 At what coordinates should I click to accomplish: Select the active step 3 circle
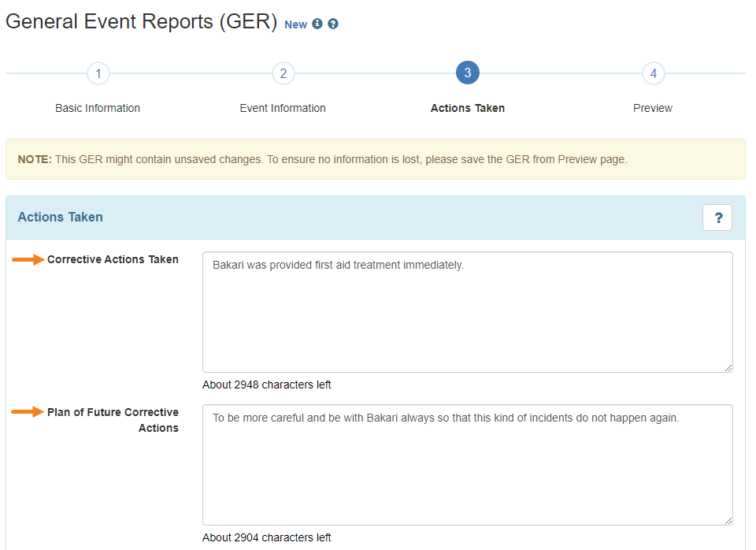coord(468,72)
